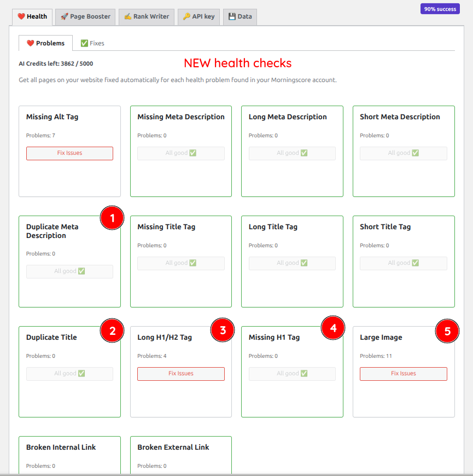
Task: Select the Problems sub-tab
Action: pos(45,43)
